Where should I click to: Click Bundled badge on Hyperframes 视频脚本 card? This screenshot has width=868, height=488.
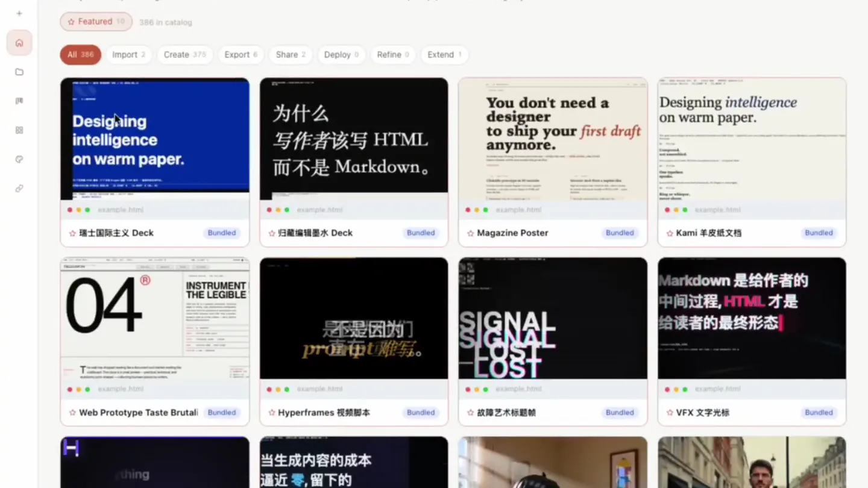(421, 413)
